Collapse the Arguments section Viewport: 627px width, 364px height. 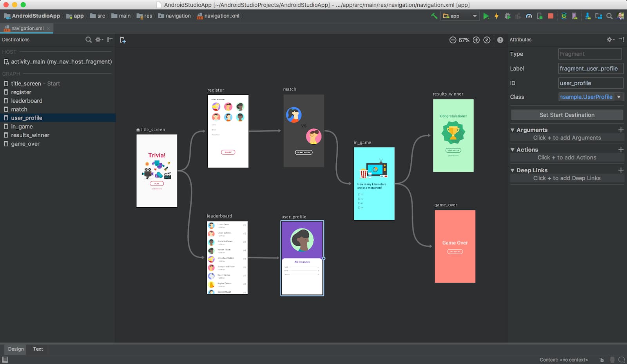(x=513, y=130)
